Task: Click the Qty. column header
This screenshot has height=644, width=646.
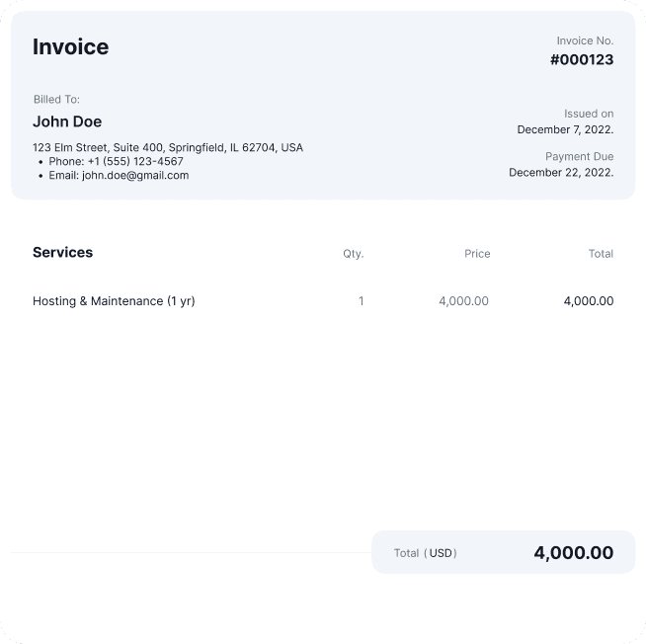Action: click(354, 254)
